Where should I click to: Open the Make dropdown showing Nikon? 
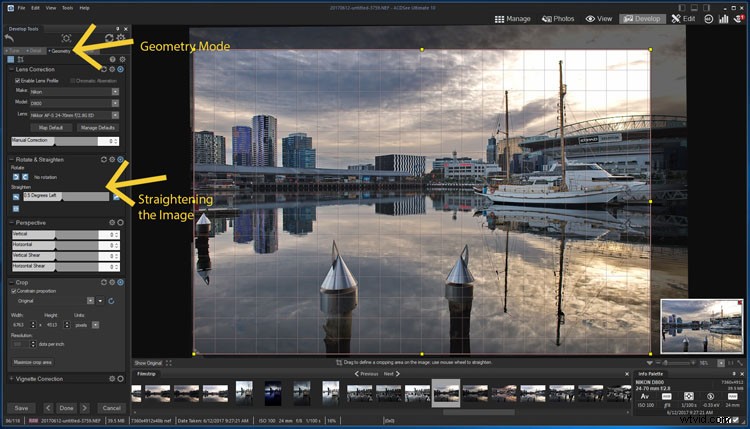74,91
